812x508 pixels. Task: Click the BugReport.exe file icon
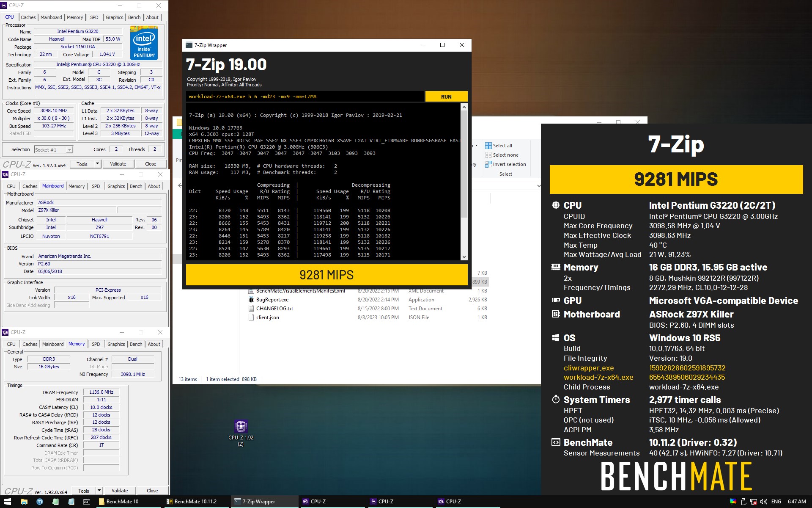pos(251,300)
